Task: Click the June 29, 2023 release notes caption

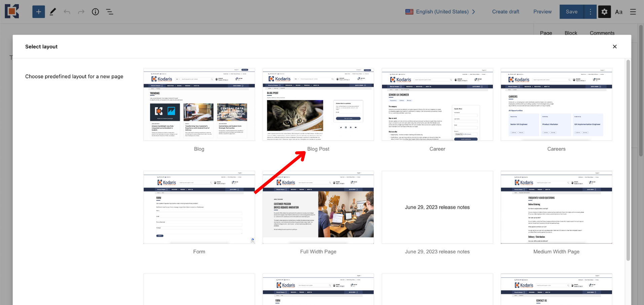Action: tap(437, 252)
